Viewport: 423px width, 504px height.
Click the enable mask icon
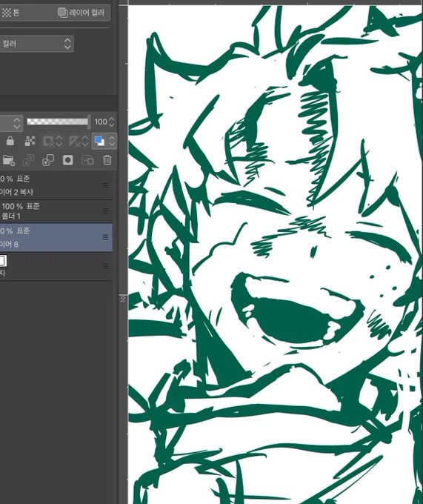(48, 141)
